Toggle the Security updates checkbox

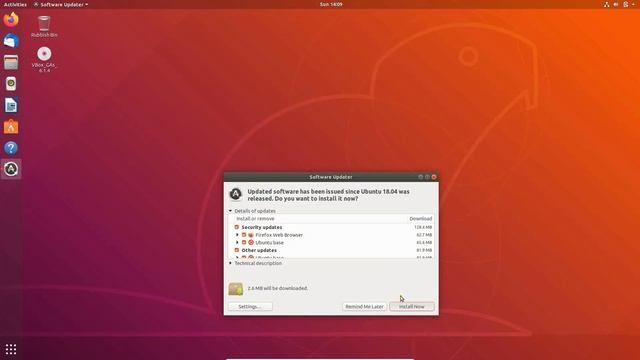point(237,227)
